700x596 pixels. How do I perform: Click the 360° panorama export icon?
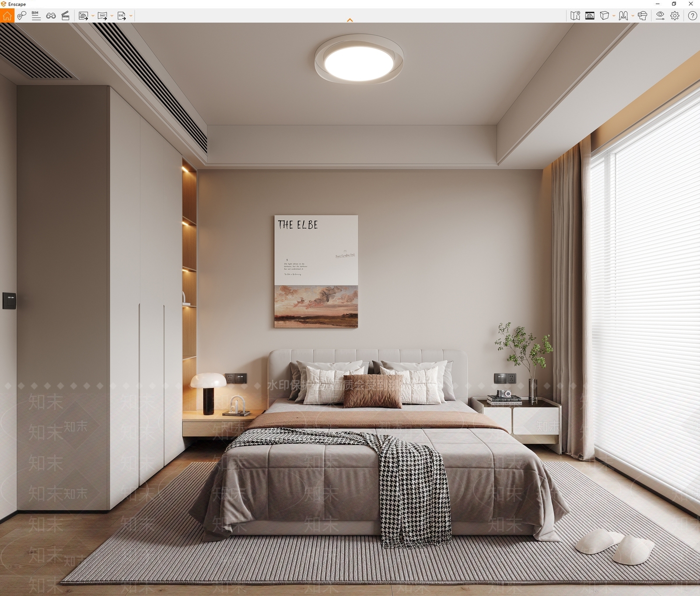click(x=102, y=16)
